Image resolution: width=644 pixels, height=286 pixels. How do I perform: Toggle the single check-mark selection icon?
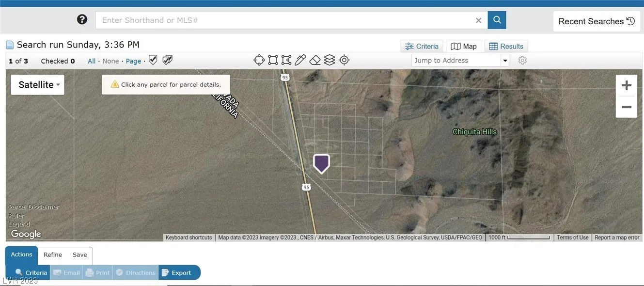click(x=153, y=60)
